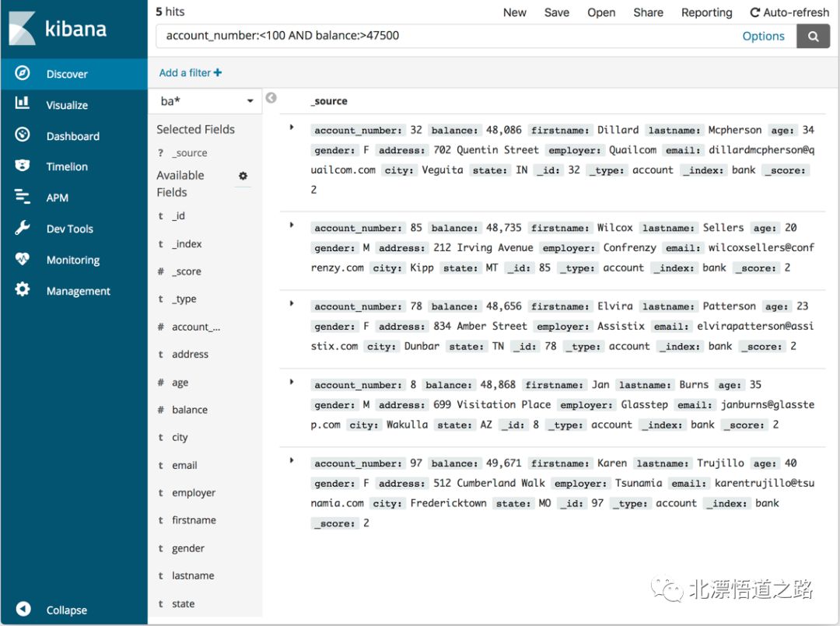
Task: Click 'Selected Fields' heading
Action: (x=195, y=129)
